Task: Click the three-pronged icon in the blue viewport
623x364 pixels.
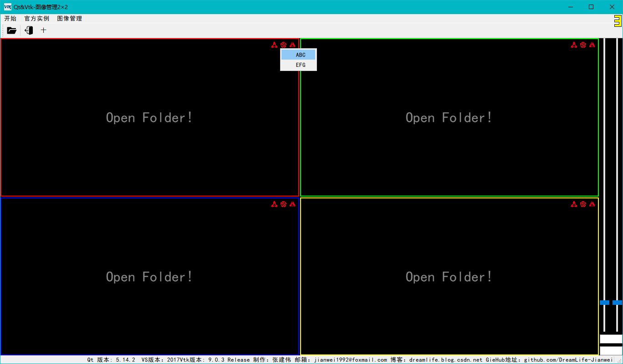Action: pos(274,204)
